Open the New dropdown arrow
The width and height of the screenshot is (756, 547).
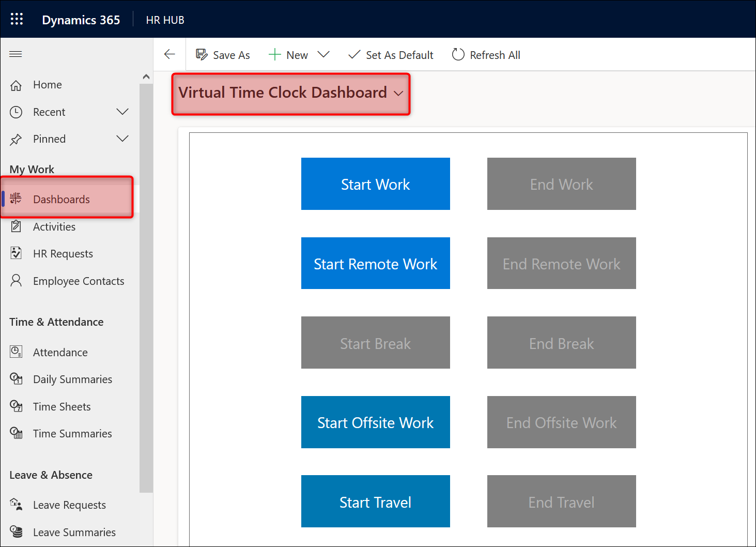323,55
